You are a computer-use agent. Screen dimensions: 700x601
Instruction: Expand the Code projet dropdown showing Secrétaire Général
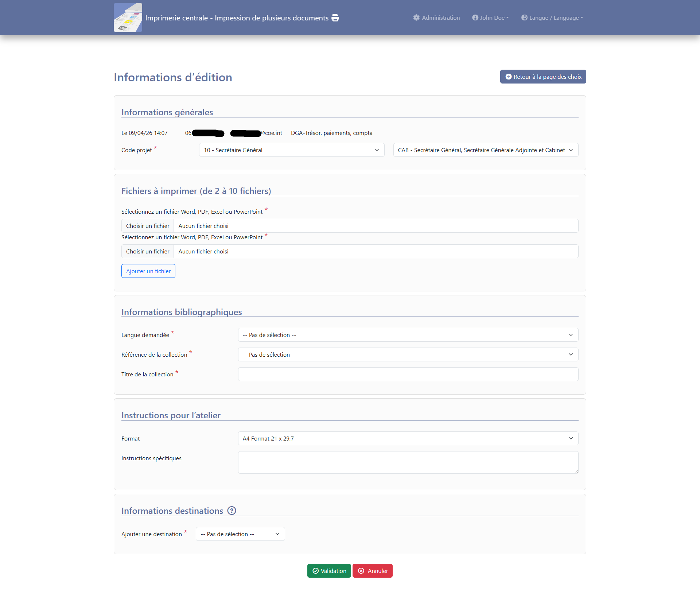291,150
